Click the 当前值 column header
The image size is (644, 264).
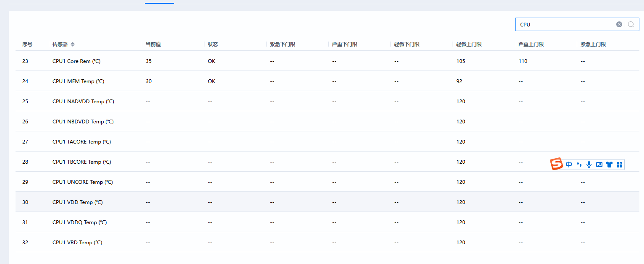[153, 44]
